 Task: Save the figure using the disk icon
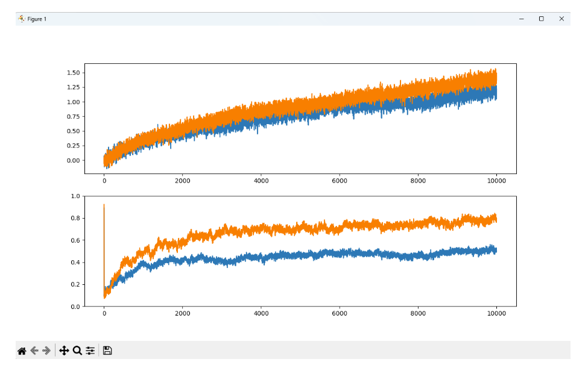(107, 349)
